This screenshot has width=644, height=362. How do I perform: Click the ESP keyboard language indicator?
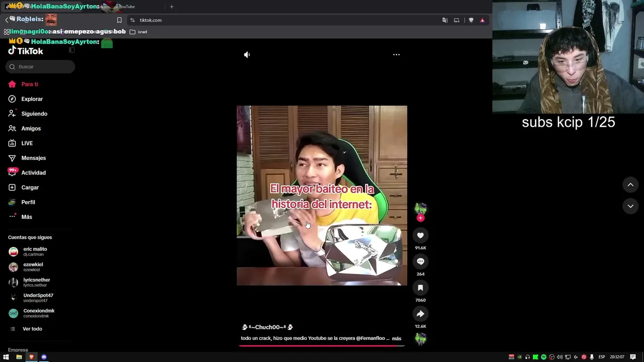tap(602, 357)
